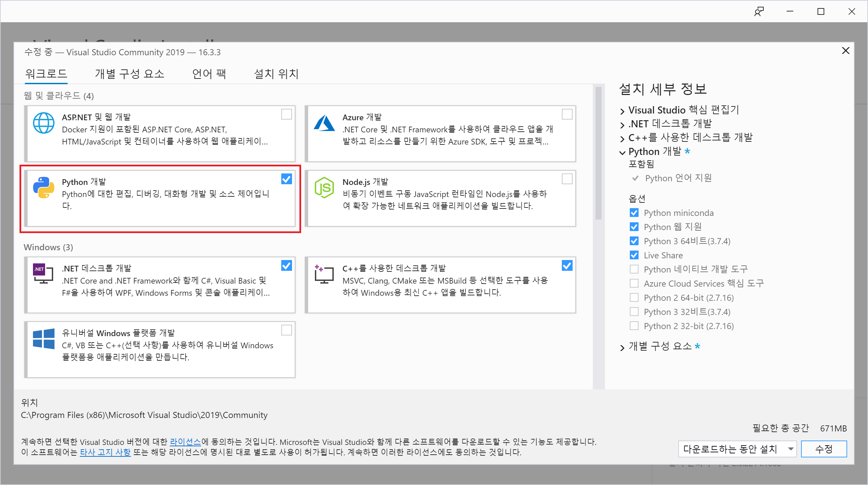Switch to the individual components tab
This screenshot has height=485, width=868.
click(x=130, y=74)
